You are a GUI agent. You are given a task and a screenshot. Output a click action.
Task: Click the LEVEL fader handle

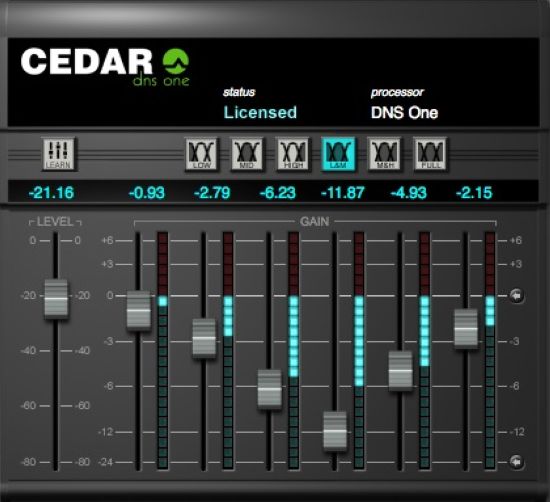coord(56,299)
